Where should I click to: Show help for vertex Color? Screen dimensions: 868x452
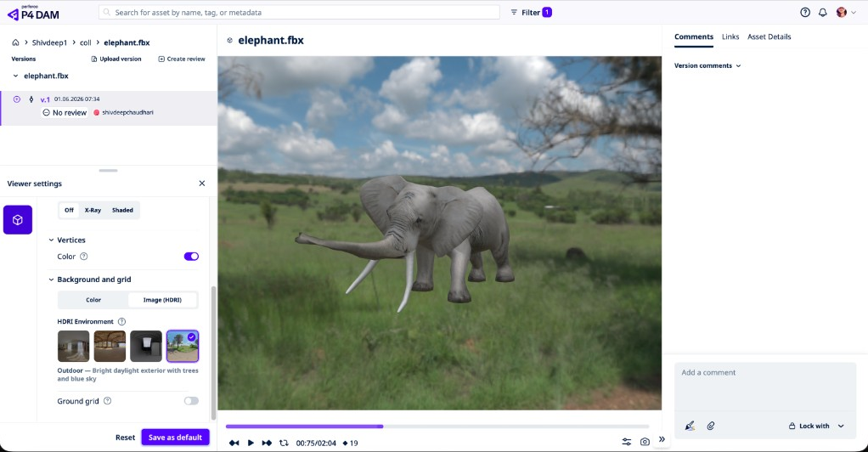pyautogui.click(x=83, y=257)
